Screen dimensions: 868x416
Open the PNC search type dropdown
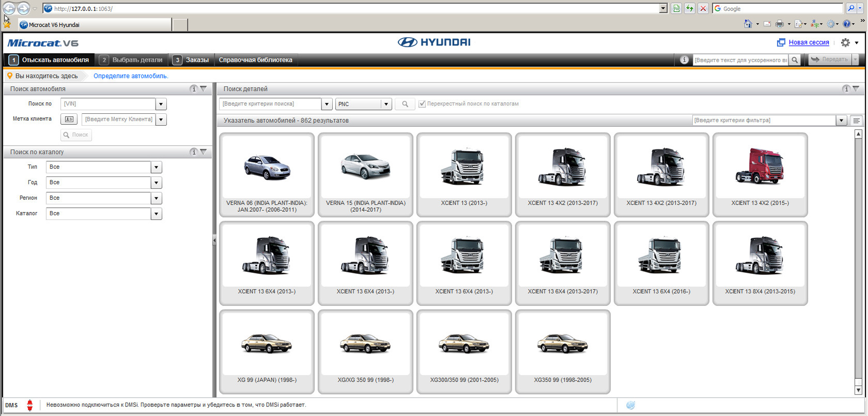pyautogui.click(x=386, y=104)
